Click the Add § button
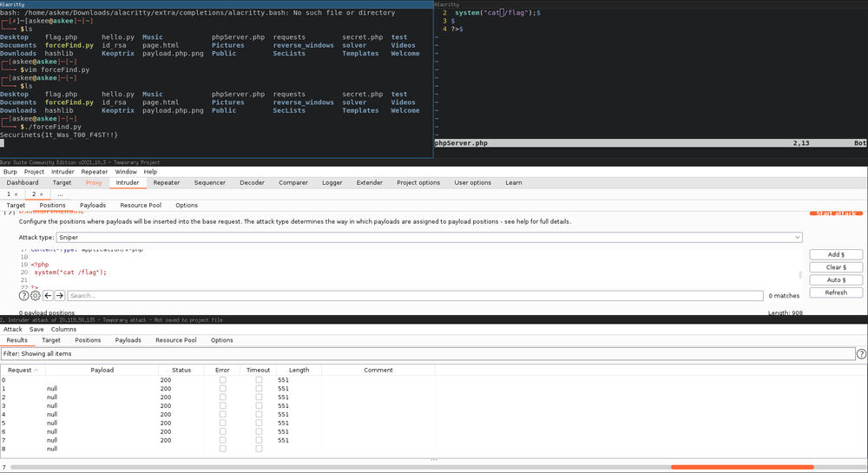This screenshot has height=473, width=868. point(836,254)
